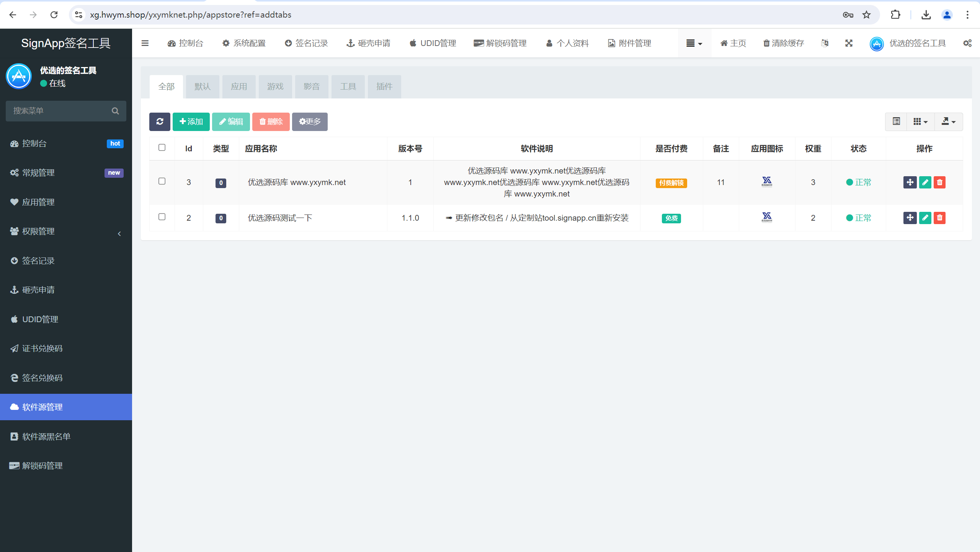
Task: Click 清除缓存 in top bar
Action: [784, 43]
